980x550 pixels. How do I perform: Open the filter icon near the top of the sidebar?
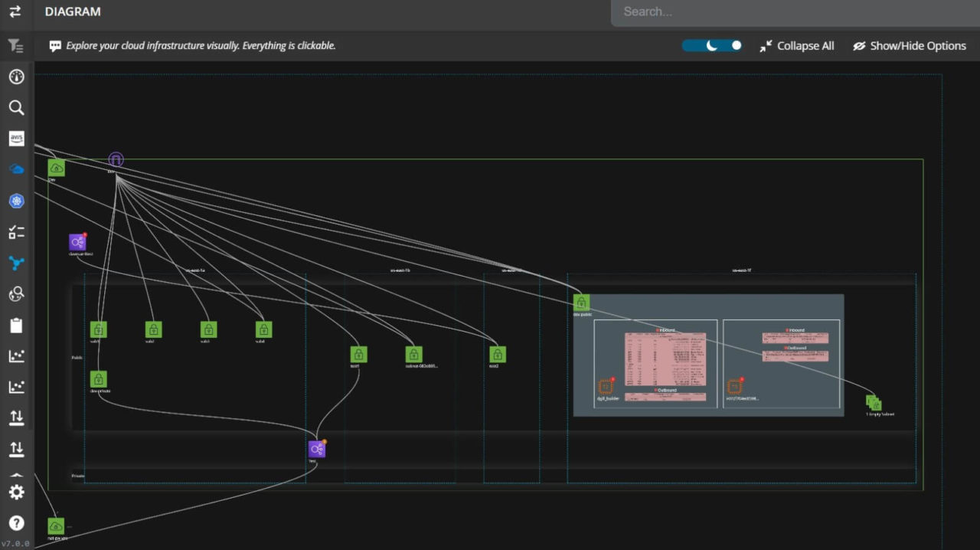pyautogui.click(x=16, y=45)
